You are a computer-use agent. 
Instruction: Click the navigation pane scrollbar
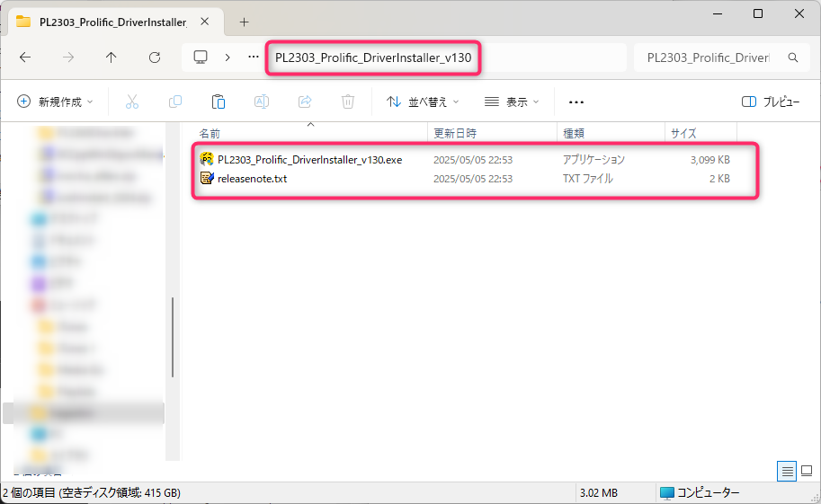click(173, 338)
